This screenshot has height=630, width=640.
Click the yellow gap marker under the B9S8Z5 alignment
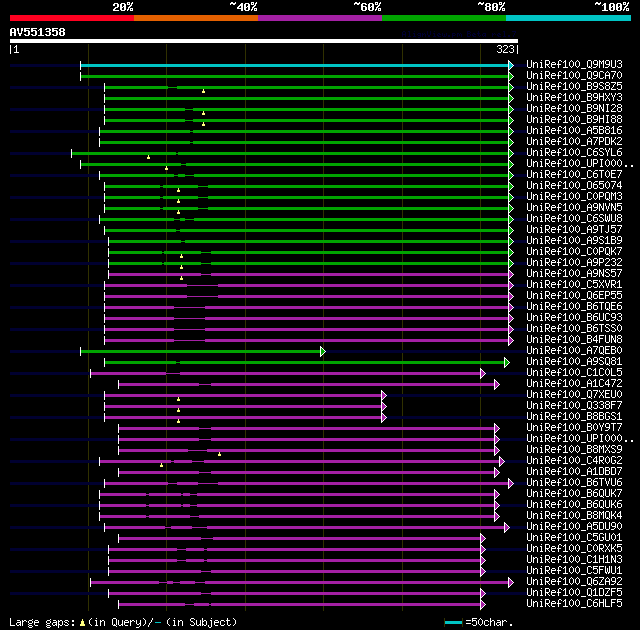pyautogui.click(x=203, y=91)
